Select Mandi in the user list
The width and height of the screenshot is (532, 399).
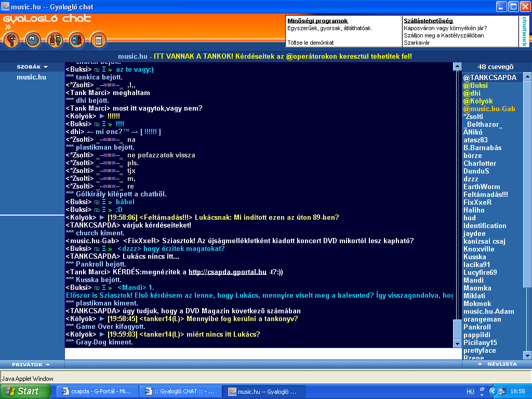tap(473, 281)
